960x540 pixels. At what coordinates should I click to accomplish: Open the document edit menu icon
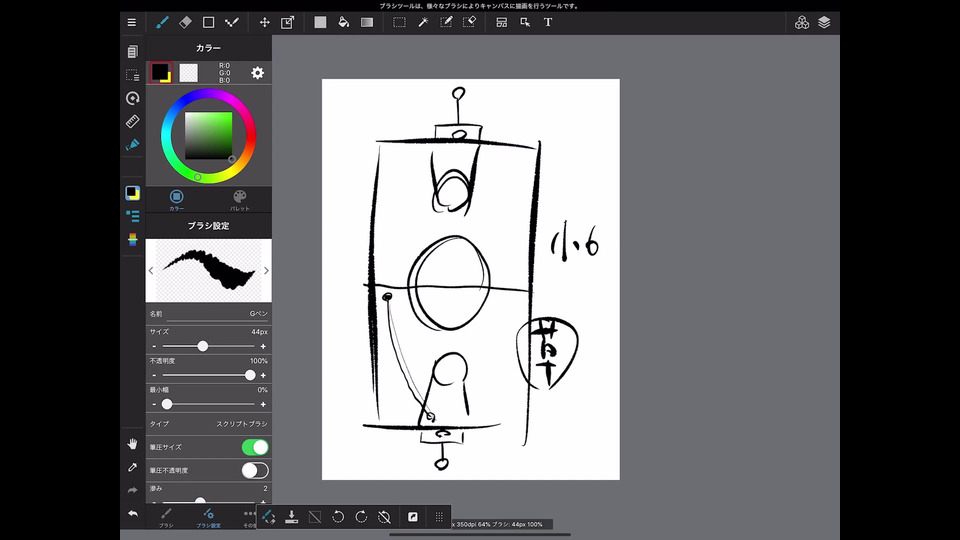pos(132,52)
